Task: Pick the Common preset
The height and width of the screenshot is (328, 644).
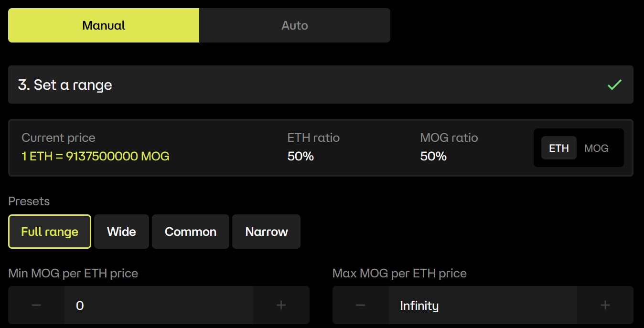Action: 191,232
